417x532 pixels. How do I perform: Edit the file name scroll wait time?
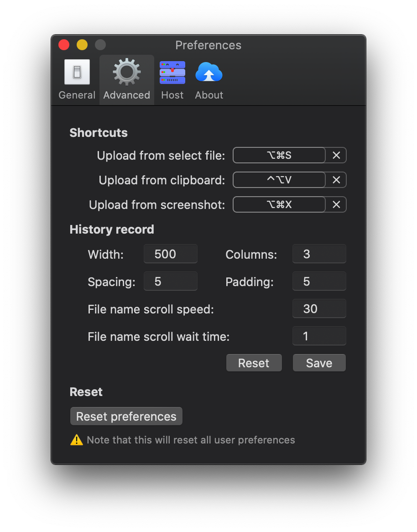point(319,336)
